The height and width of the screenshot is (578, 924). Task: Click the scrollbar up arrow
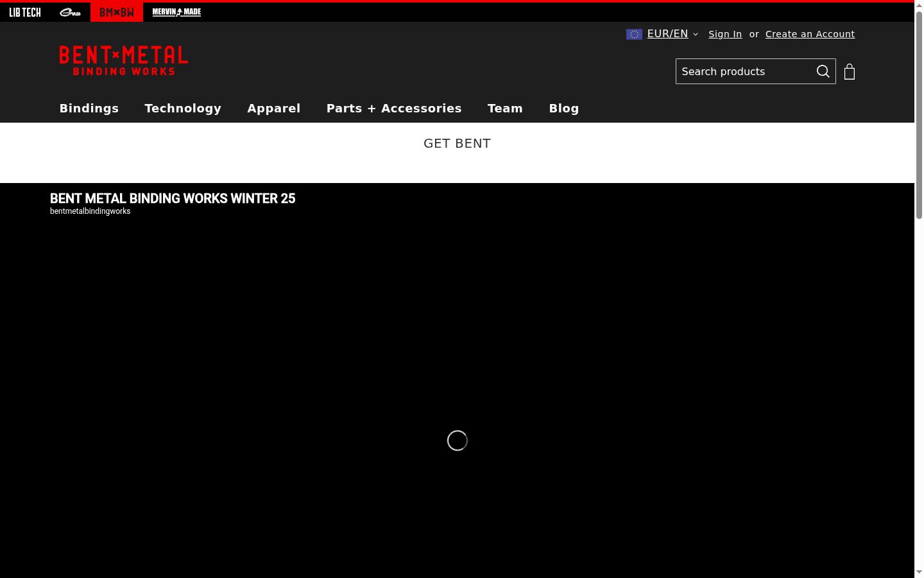919,5
